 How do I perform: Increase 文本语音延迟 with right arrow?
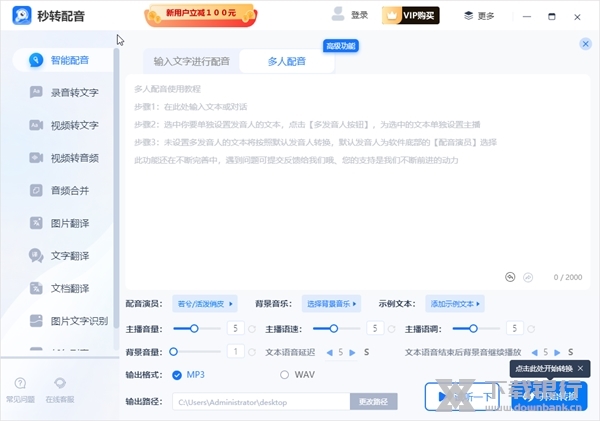click(x=352, y=352)
